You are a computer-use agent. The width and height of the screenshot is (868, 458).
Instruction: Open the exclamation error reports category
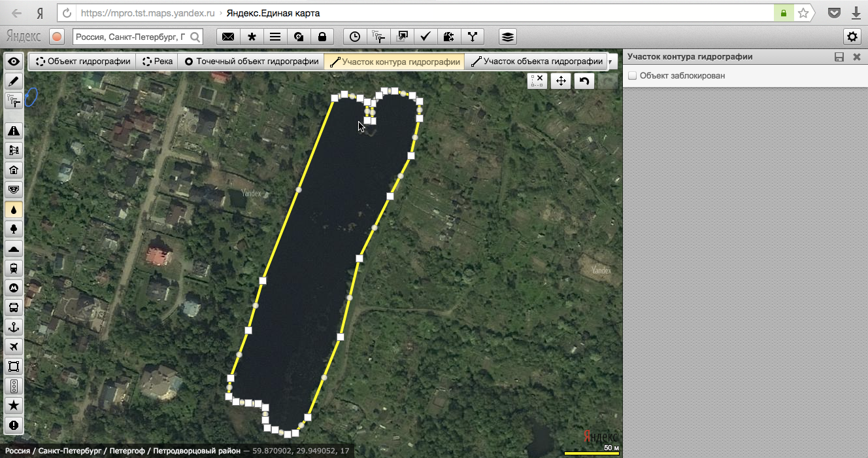(14, 425)
